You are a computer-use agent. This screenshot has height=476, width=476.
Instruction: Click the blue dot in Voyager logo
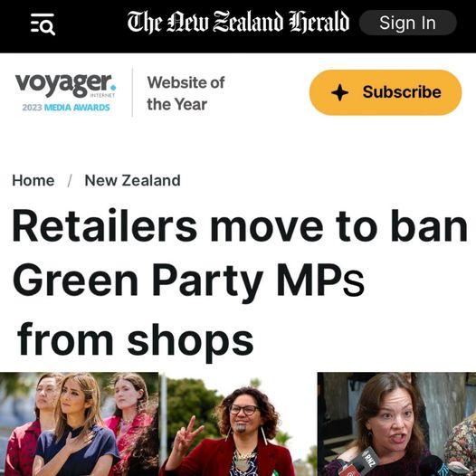[x=113, y=88]
